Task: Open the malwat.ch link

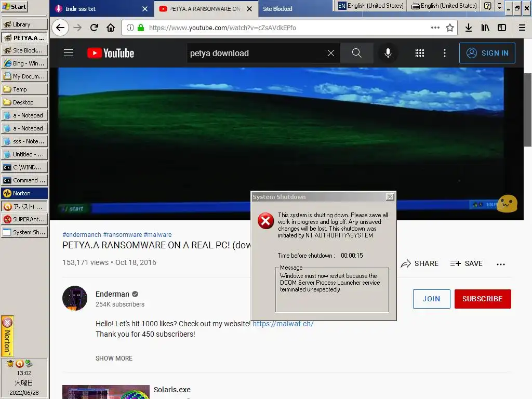Action: coord(283,324)
